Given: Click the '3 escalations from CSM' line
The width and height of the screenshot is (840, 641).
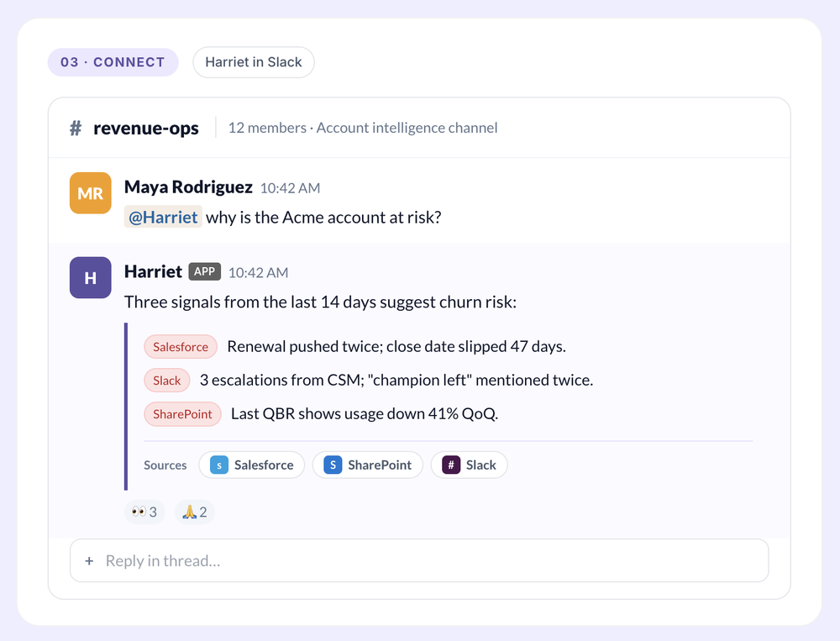Looking at the screenshot, I should (x=396, y=380).
